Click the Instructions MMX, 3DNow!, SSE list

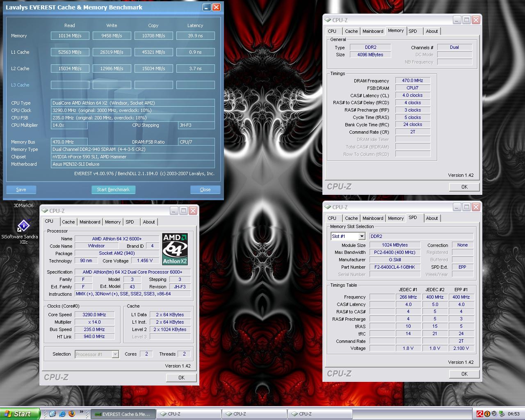(132, 294)
